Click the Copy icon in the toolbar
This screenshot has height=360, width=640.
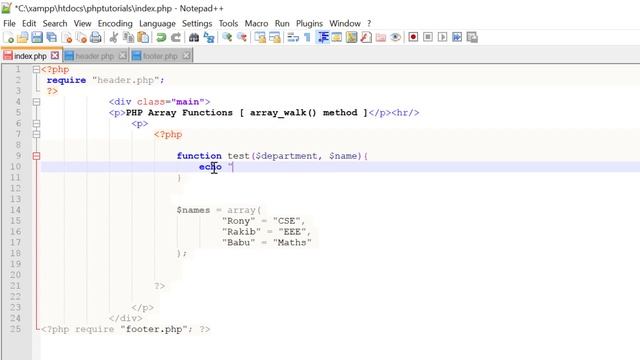[129, 38]
